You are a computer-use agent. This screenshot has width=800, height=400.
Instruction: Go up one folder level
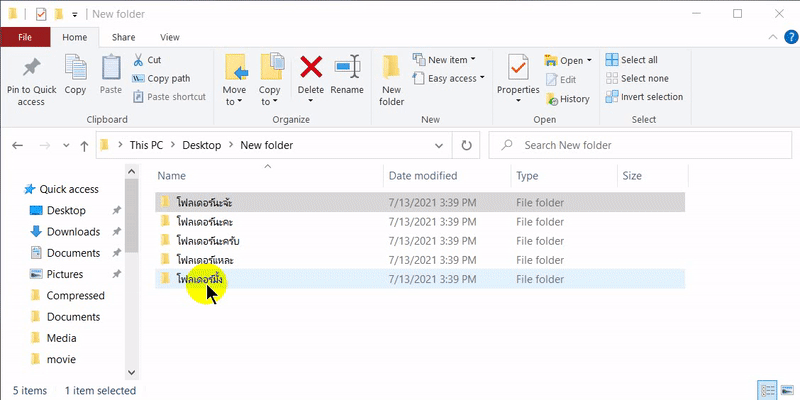coord(84,146)
